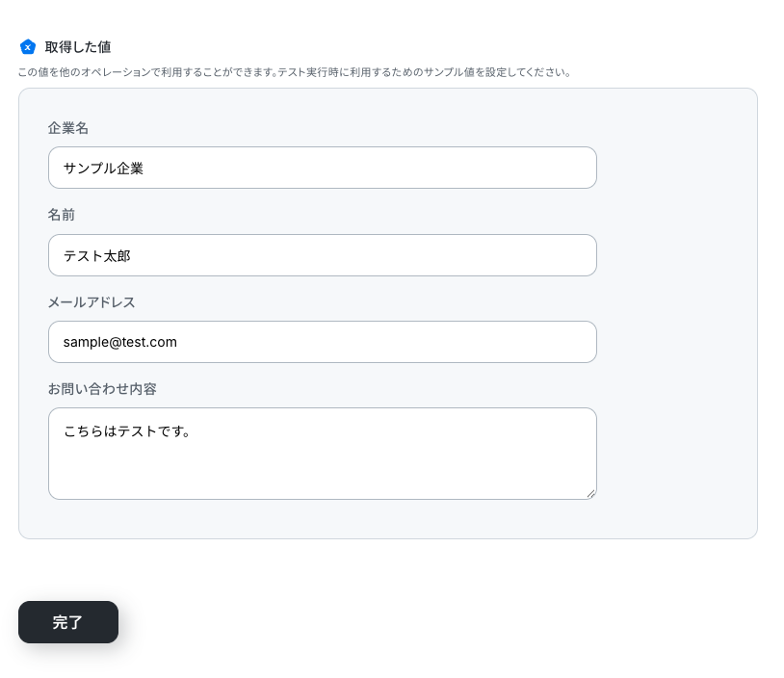
Task: Click the sample@test.com text value
Action: click(120, 343)
